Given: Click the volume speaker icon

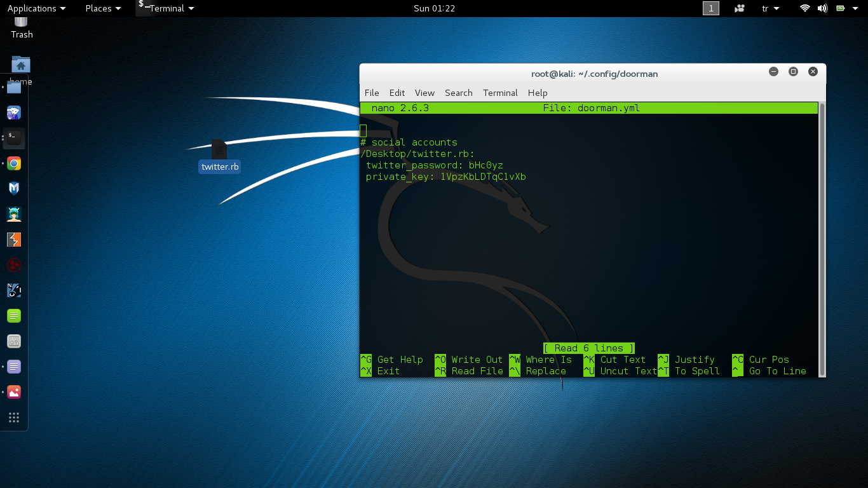Looking at the screenshot, I should tap(822, 8).
